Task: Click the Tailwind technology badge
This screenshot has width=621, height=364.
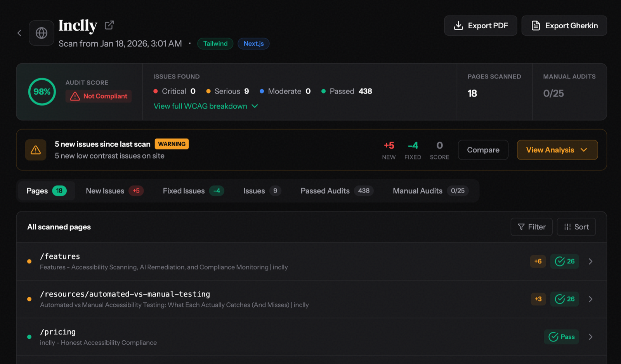Action: tap(215, 43)
